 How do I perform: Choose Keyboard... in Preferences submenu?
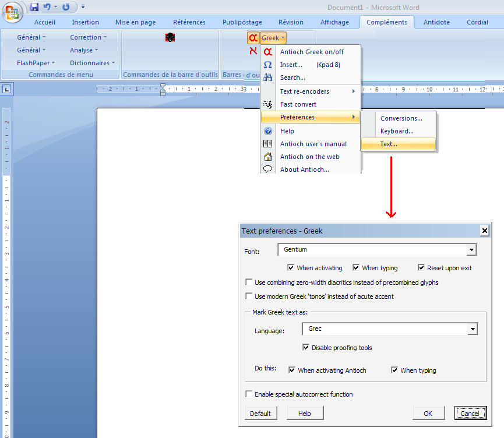(399, 131)
